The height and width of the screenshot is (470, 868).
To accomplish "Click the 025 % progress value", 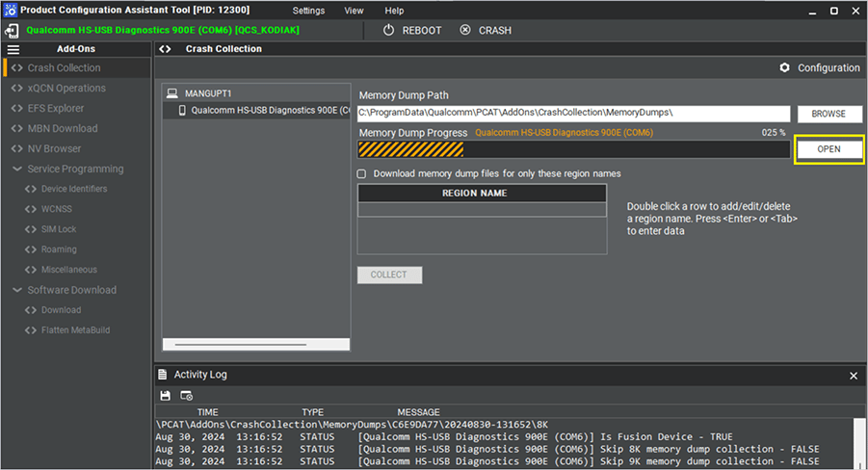I will pyautogui.click(x=774, y=132).
